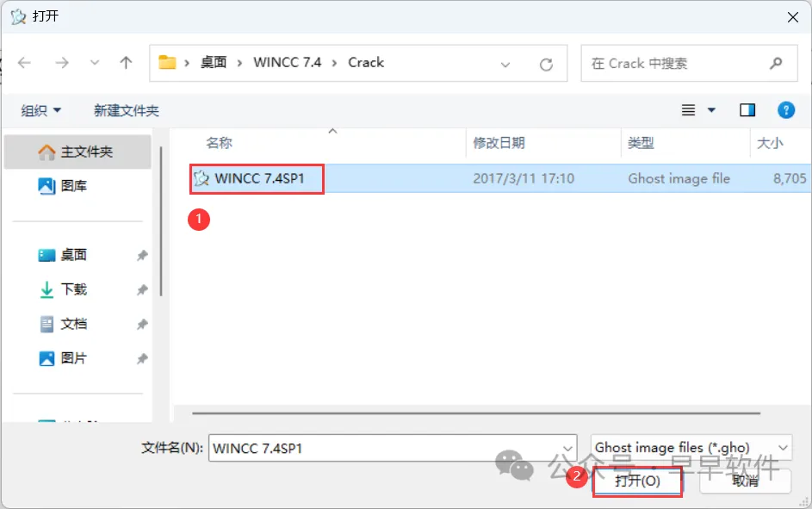
Task: Expand the 文件名 combo box dropdown
Action: 568,449
